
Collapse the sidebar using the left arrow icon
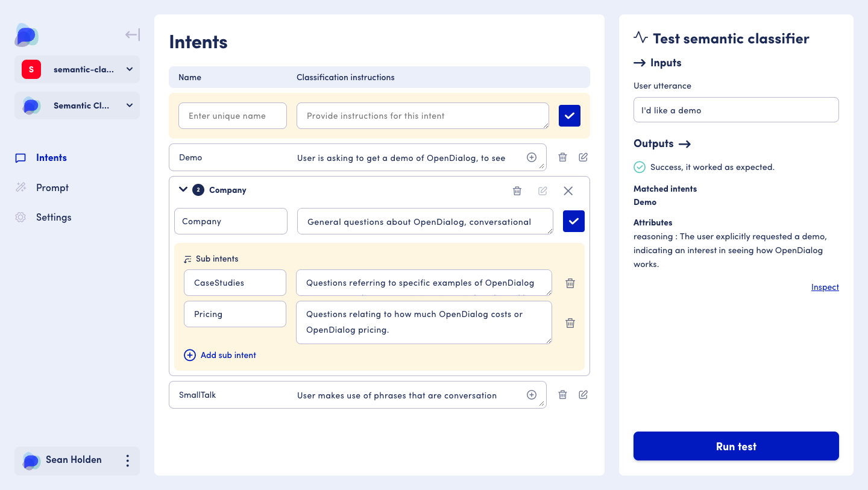(131, 34)
